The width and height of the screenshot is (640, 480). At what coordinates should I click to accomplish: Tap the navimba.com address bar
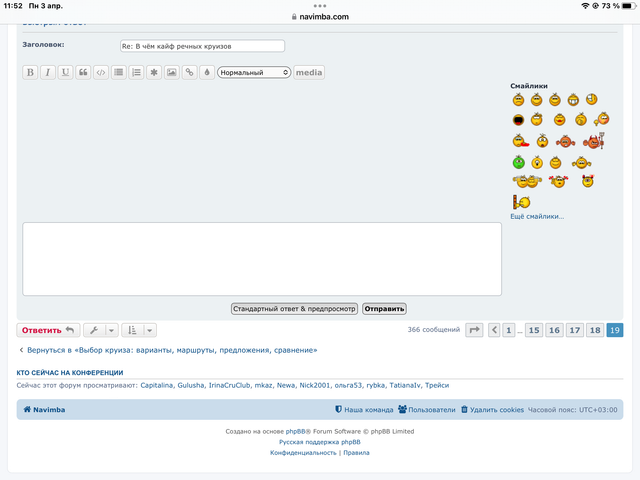click(x=320, y=17)
